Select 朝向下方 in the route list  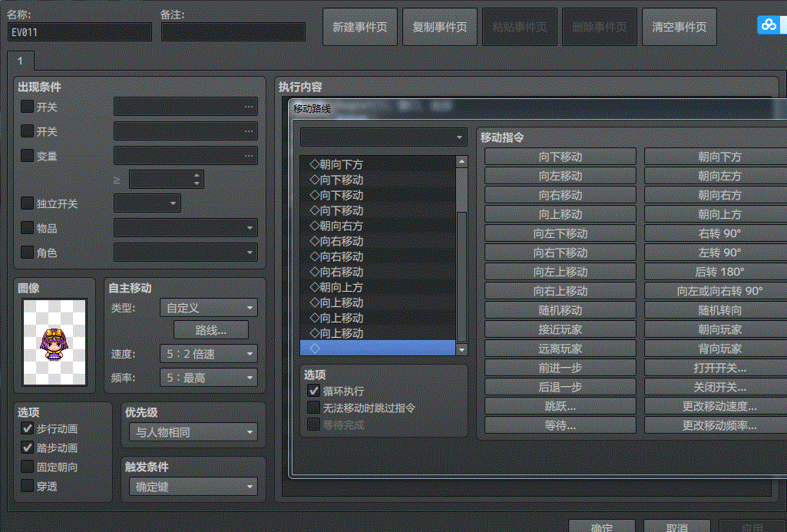[378, 164]
